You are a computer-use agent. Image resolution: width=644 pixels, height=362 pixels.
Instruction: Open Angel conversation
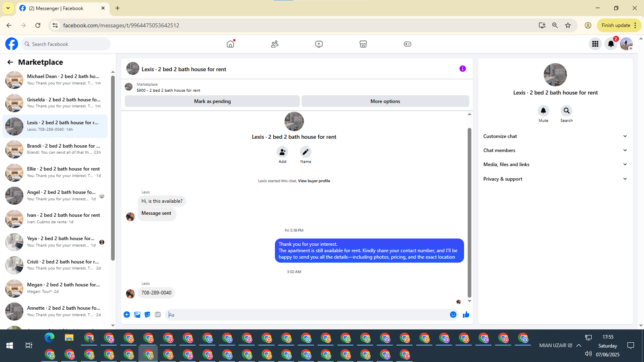55,195
